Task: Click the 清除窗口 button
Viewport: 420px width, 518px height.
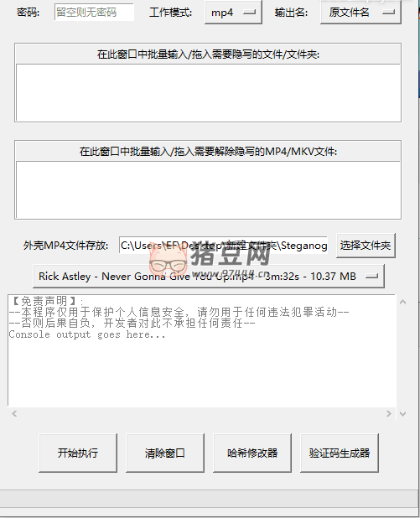Action: click(x=165, y=453)
